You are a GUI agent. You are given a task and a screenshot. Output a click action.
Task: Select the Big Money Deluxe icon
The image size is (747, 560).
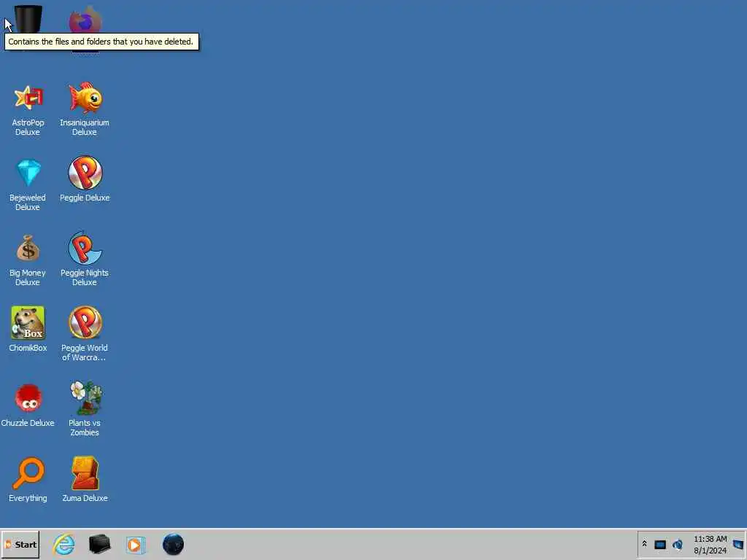28,248
